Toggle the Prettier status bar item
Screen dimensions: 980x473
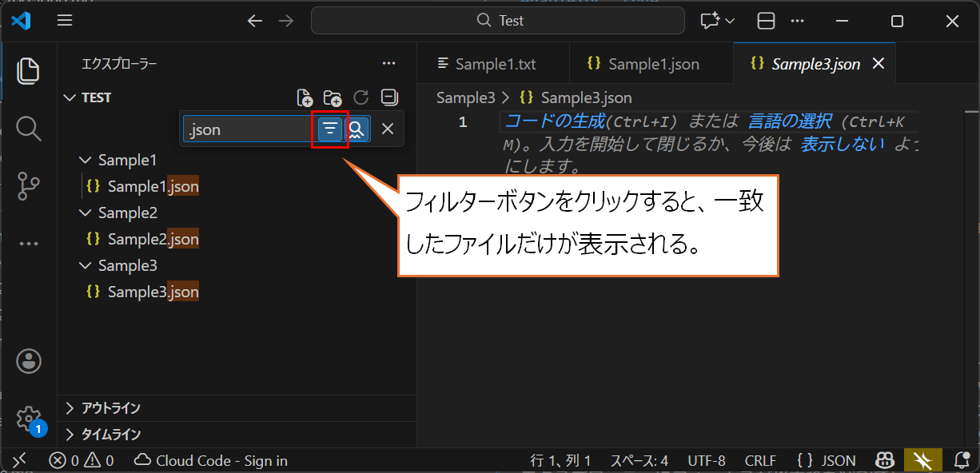click(x=923, y=460)
